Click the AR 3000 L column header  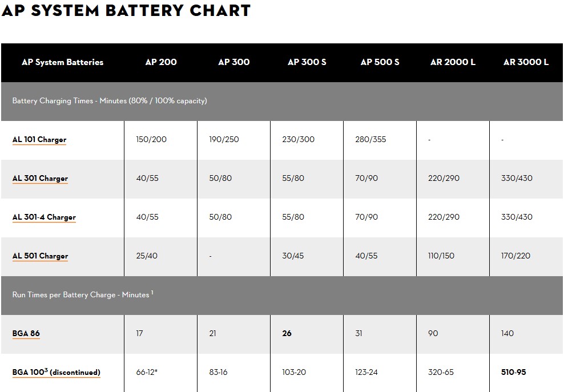tap(526, 62)
